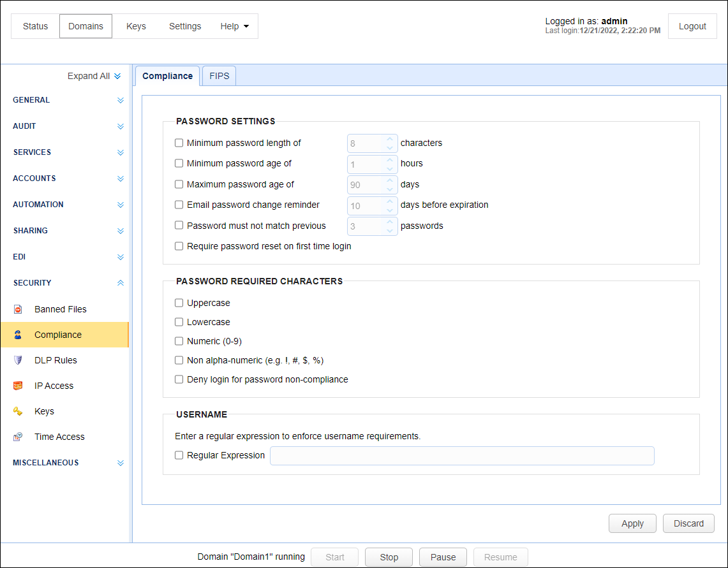This screenshot has height=568, width=728.
Task: Click the Banned Files icon in sidebar
Action: 18,310
